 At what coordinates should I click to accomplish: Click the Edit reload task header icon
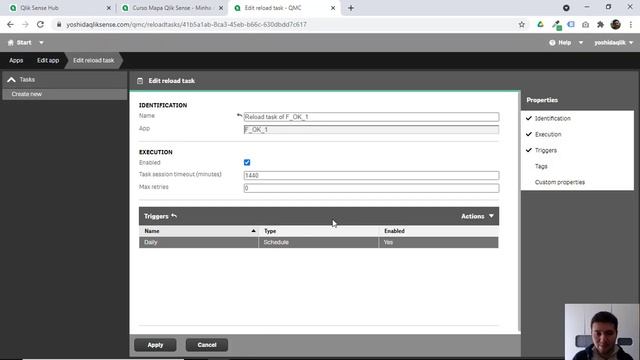click(x=140, y=81)
